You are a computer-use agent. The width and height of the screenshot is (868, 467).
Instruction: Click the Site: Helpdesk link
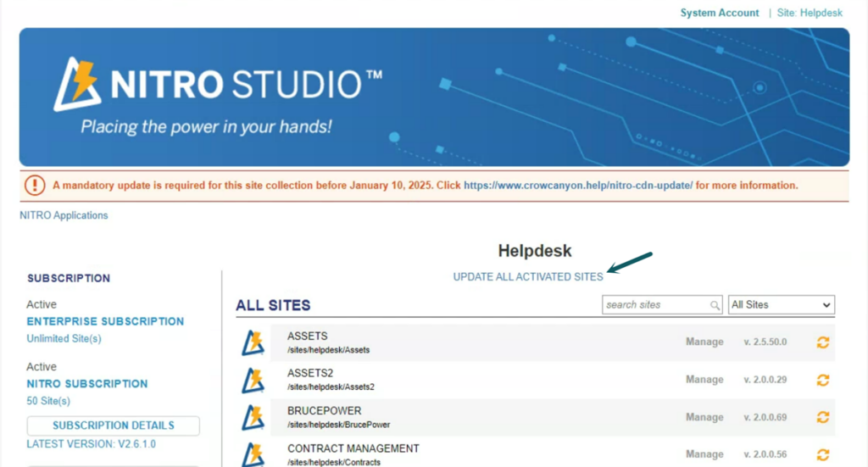coord(810,13)
